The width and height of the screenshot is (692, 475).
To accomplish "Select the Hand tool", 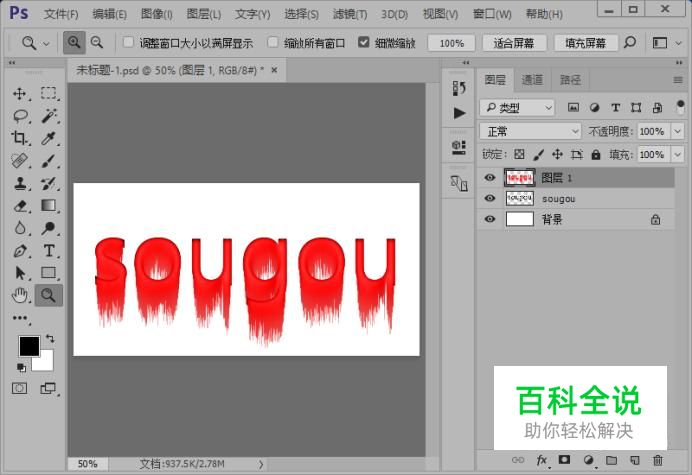I will tap(20, 295).
